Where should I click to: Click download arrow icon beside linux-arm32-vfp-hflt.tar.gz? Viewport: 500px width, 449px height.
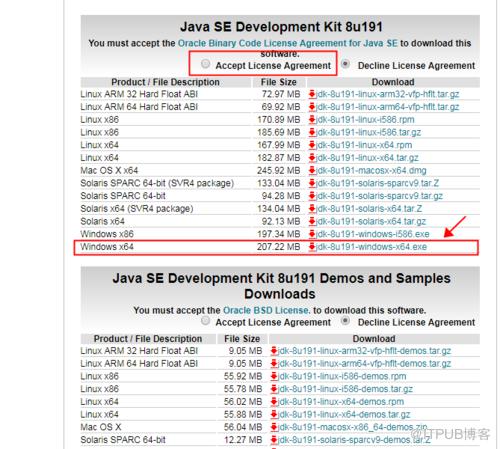(312, 94)
